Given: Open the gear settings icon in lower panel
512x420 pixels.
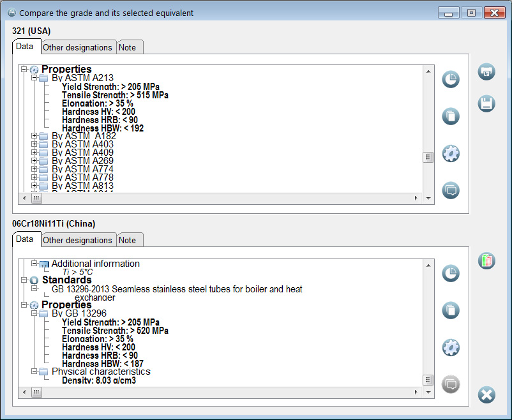Looking at the screenshot, I should [451, 347].
